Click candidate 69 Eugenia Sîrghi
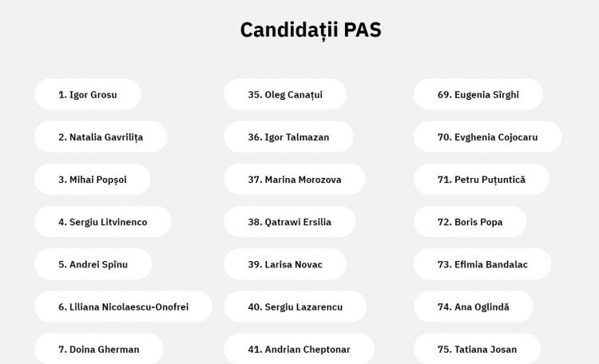 click(x=478, y=94)
